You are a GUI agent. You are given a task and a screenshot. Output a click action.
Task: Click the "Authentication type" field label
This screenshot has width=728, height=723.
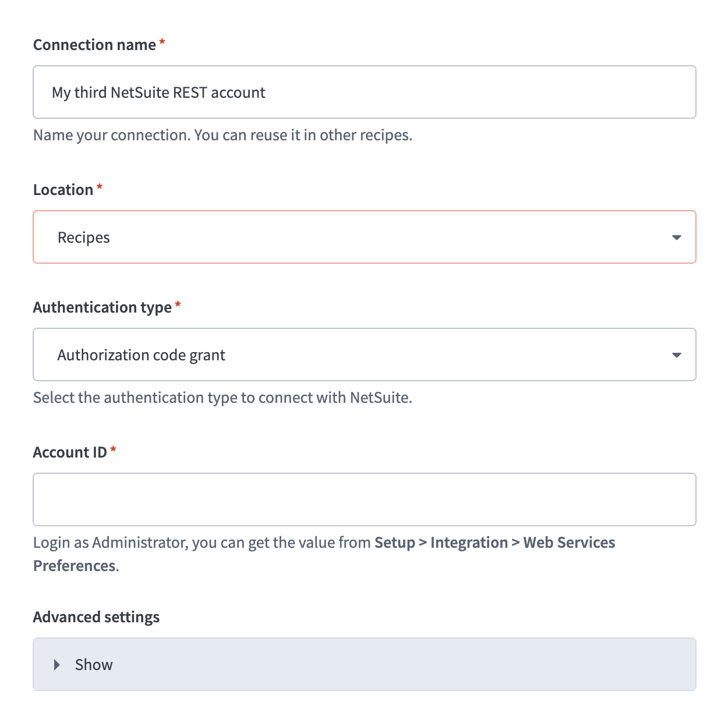102,307
